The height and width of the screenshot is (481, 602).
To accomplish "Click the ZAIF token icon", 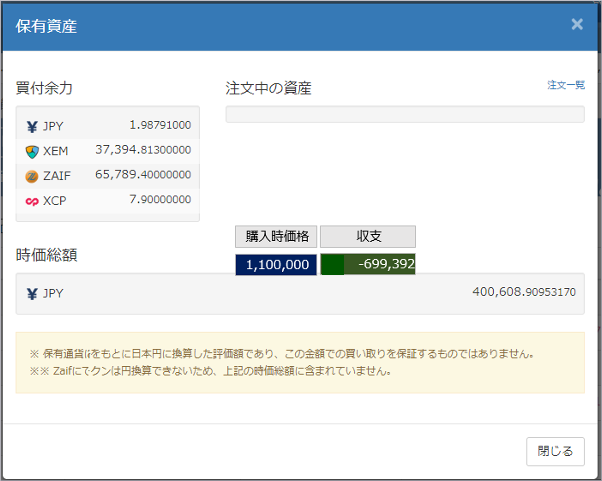I will click(x=32, y=177).
